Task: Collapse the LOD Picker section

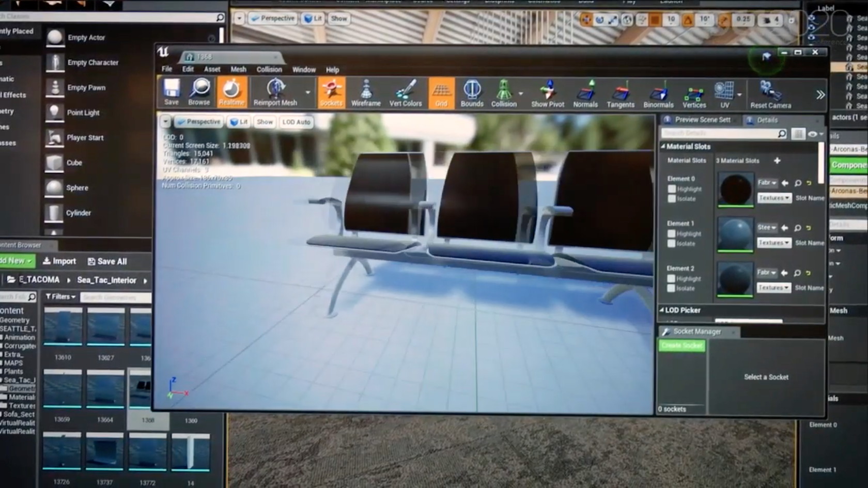Action: tap(662, 310)
